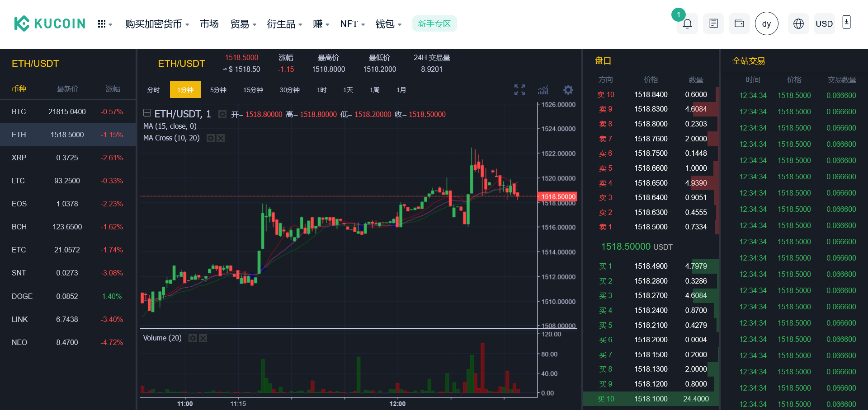
Task: Open chart settings gear icon
Action: 568,90
